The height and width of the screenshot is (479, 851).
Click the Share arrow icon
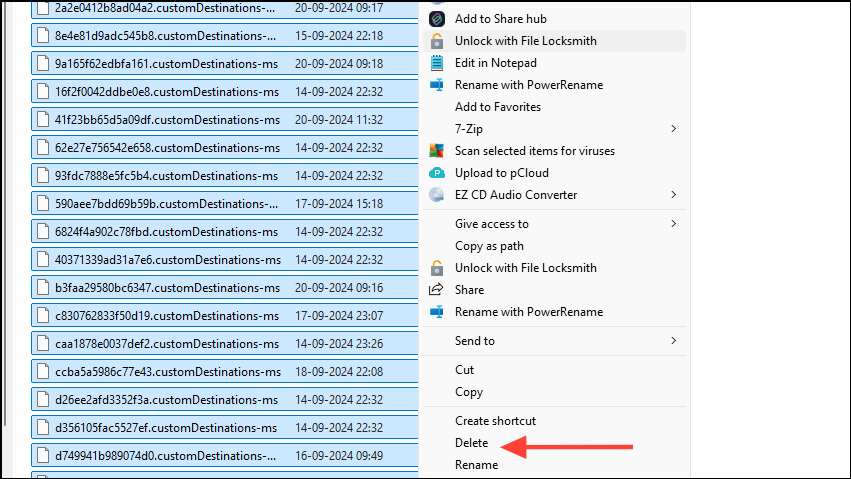pyautogui.click(x=436, y=290)
